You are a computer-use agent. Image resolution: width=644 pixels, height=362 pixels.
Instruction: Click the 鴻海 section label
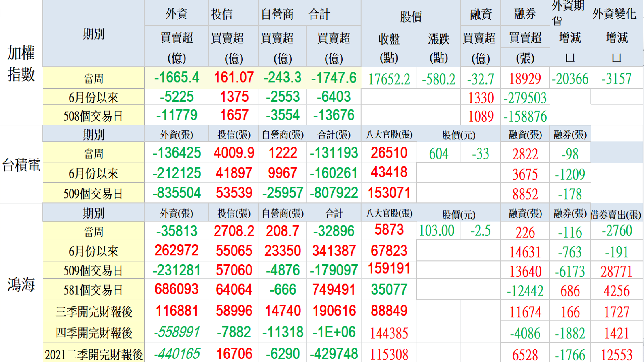21,285
